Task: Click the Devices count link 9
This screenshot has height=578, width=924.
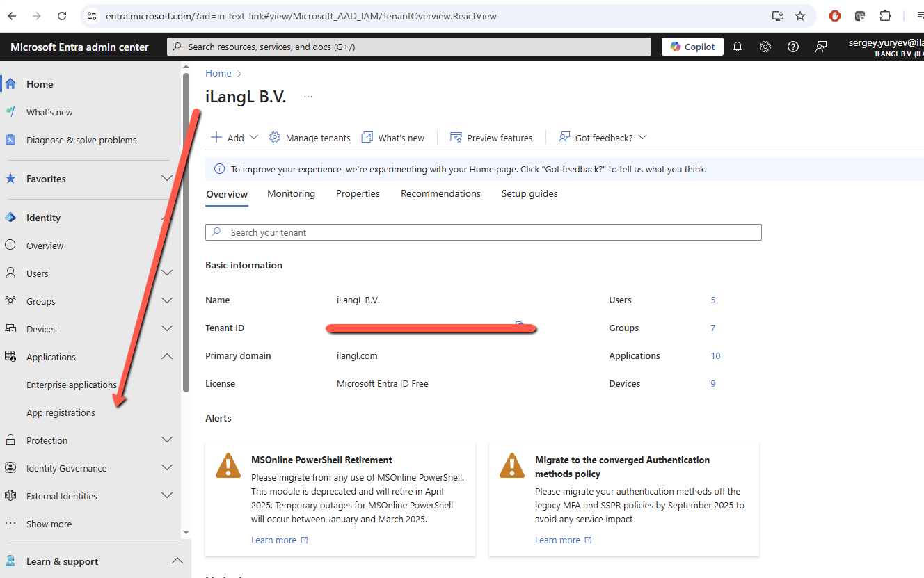Action: [713, 384]
